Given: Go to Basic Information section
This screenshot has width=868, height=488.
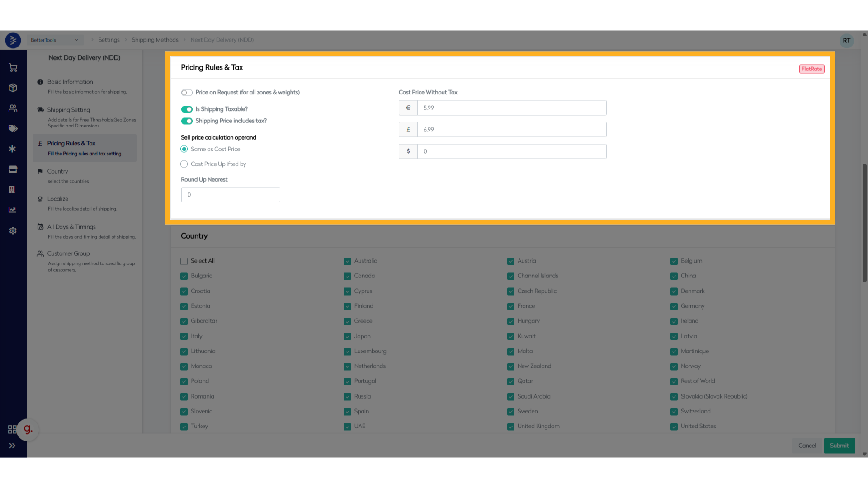Looking at the screenshot, I should 70,82.
